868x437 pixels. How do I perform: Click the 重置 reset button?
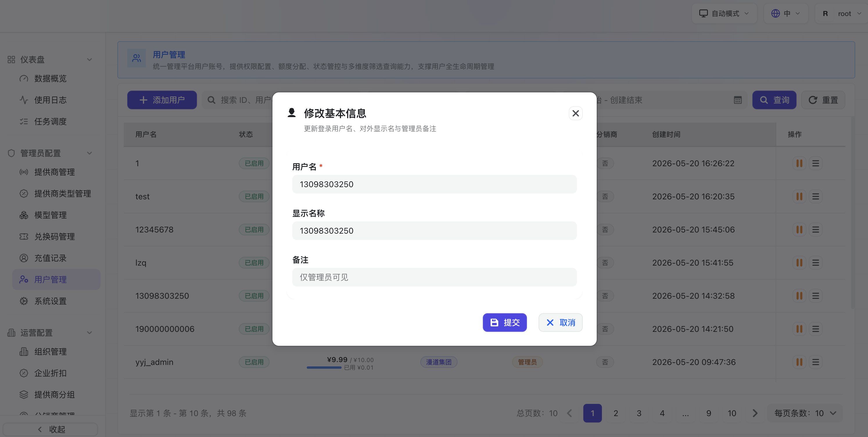(x=823, y=100)
